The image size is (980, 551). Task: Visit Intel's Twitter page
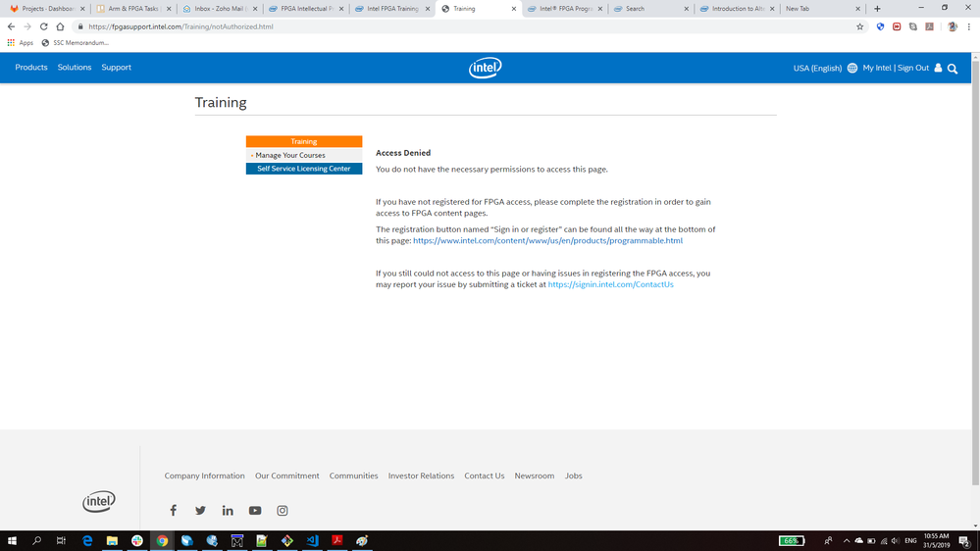[200, 511]
